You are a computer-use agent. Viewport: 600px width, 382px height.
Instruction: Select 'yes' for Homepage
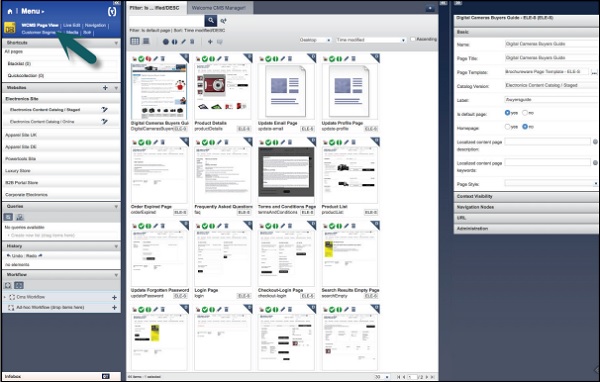pyautogui.click(x=507, y=127)
